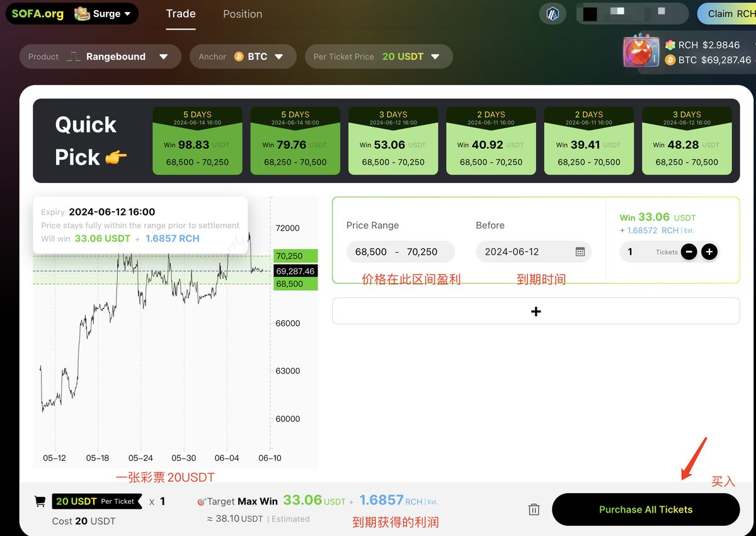Decrease tickets with the minus button
The image size is (756, 536).
[689, 252]
